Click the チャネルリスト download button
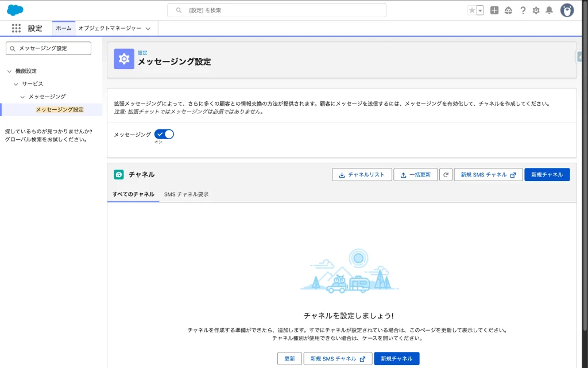588x368 pixels. coord(362,175)
